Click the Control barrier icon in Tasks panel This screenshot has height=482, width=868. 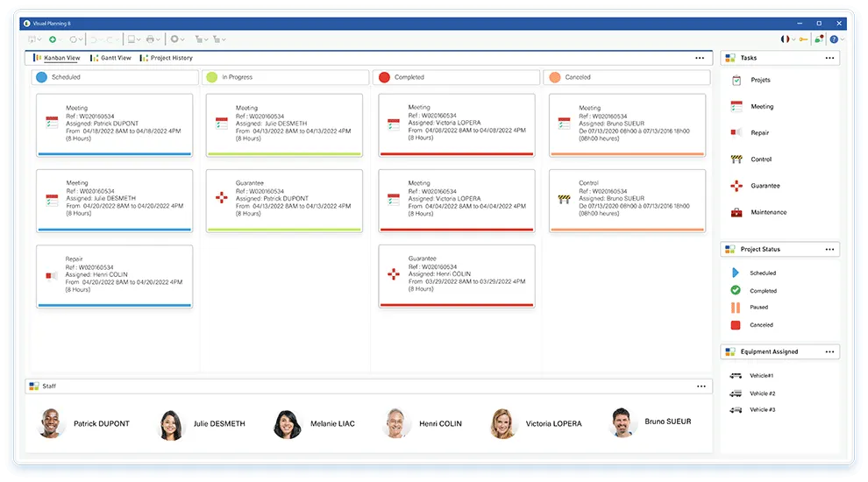tap(736, 159)
